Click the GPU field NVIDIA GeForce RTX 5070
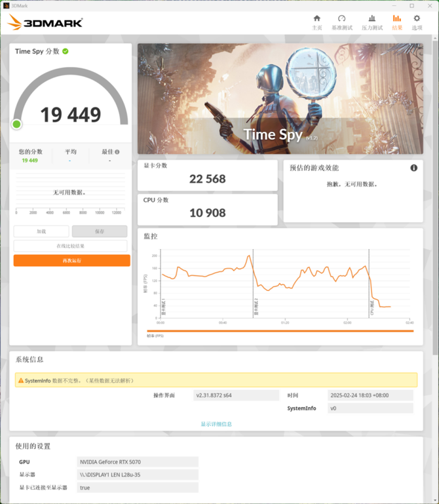 tap(138, 462)
